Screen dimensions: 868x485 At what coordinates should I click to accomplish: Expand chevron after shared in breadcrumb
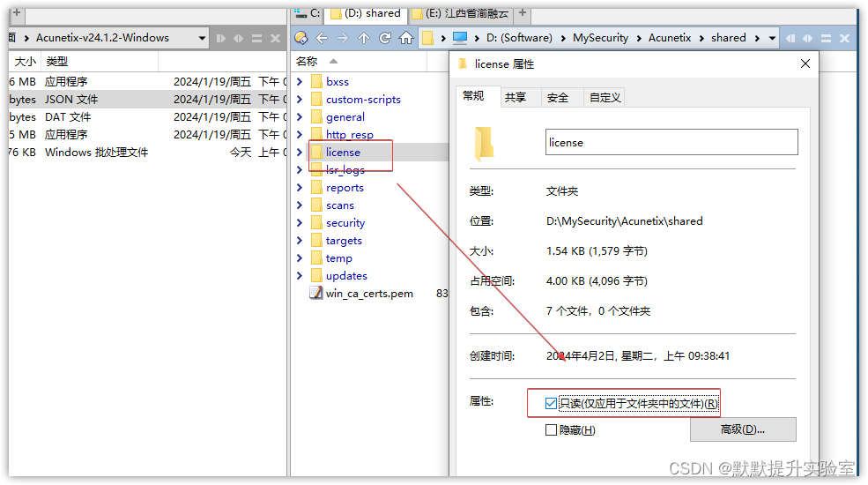click(757, 38)
